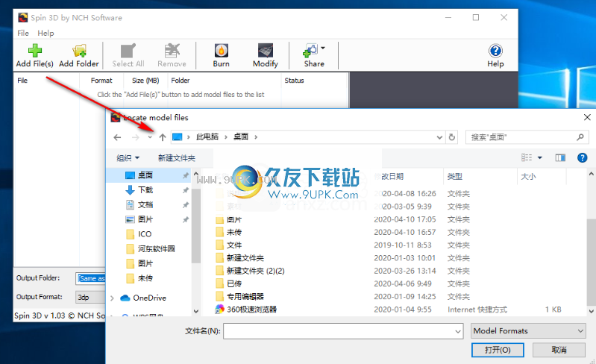Click the Remove toolbar icon

click(172, 51)
